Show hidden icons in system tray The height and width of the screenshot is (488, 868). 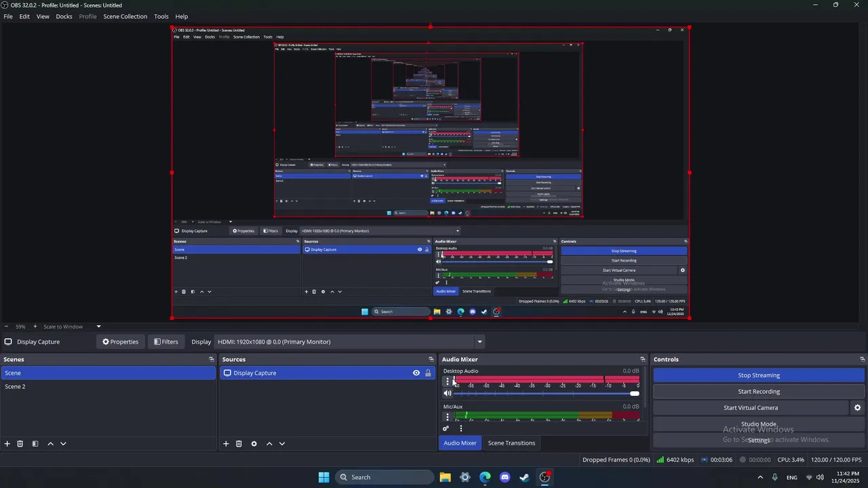pos(759,477)
